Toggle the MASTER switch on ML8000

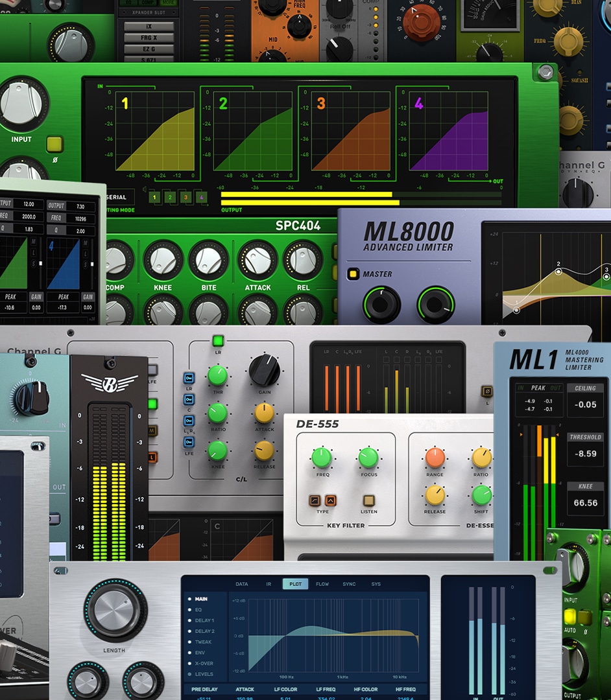click(x=353, y=274)
